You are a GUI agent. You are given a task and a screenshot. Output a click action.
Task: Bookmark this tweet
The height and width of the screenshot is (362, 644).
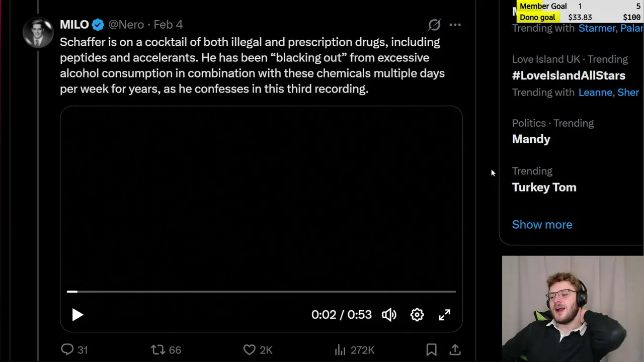pyautogui.click(x=431, y=349)
